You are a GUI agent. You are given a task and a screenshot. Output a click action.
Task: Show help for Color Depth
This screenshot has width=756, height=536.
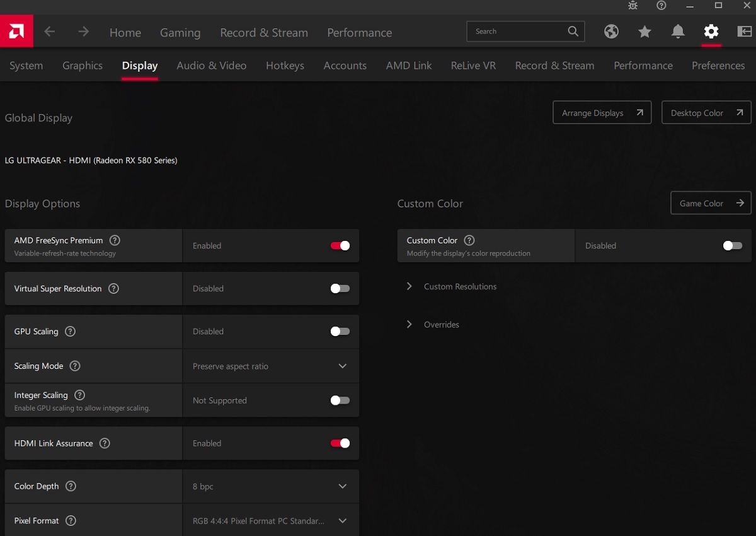pyautogui.click(x=71, y=486)
